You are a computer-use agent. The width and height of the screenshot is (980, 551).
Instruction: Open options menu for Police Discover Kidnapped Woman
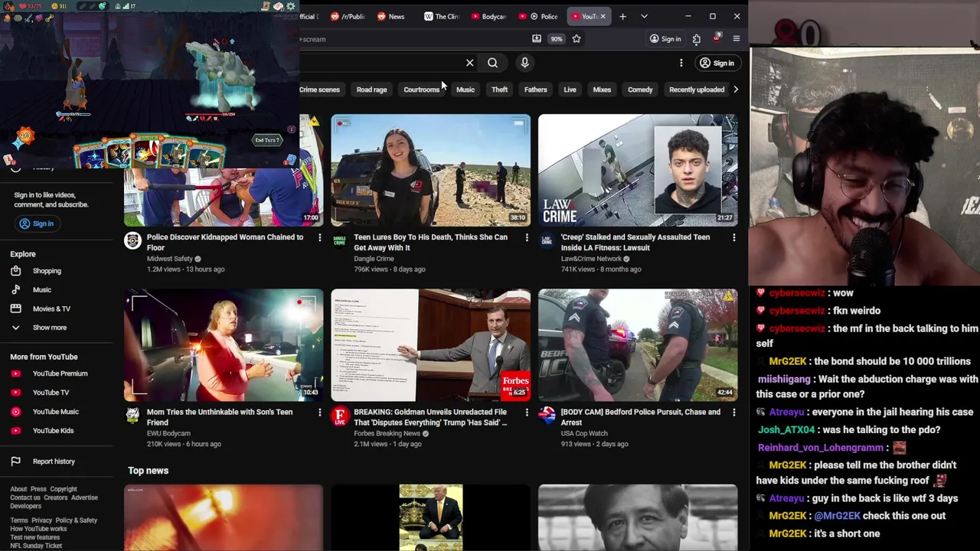tap(319, 238)
